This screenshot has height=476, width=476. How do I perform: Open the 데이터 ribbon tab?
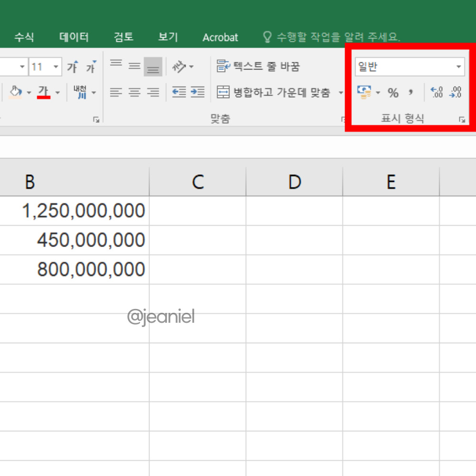[74, 37]
